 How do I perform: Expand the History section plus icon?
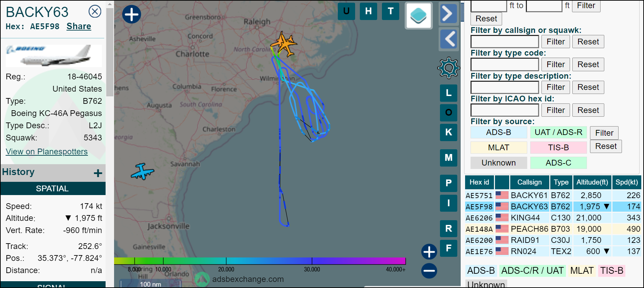pos(98,173)
